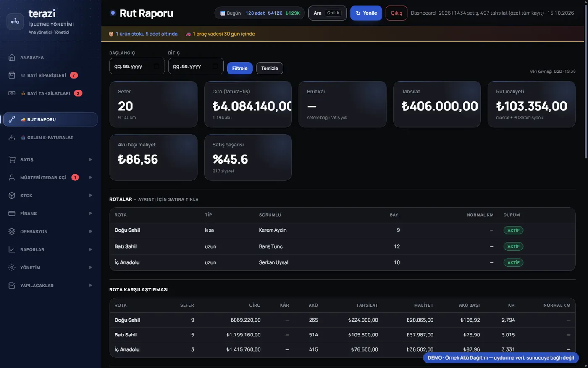Expand the Satış sidebar menu arrow
The height and width of the screenshot is (368, 588).
(x=90, y=159)
